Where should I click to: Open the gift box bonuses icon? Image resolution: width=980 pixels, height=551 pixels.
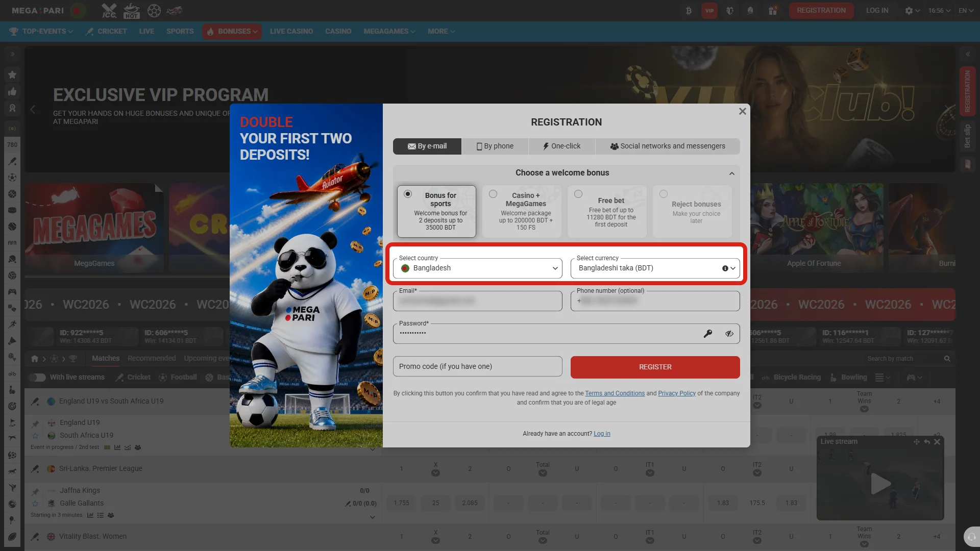(x=773, y=10)
